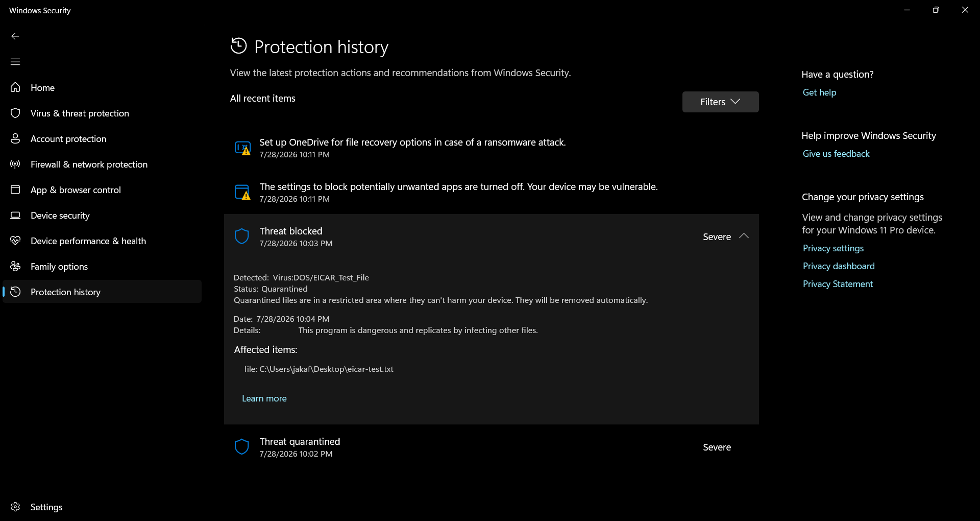Click the Protection history clock icon in sidebar
Screen dimensions: 980x521
15,292
